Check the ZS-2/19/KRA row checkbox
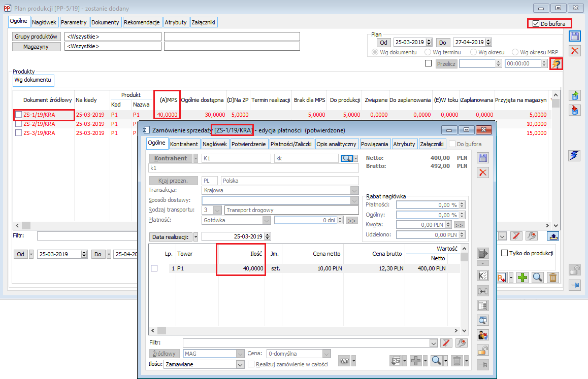 18,124
